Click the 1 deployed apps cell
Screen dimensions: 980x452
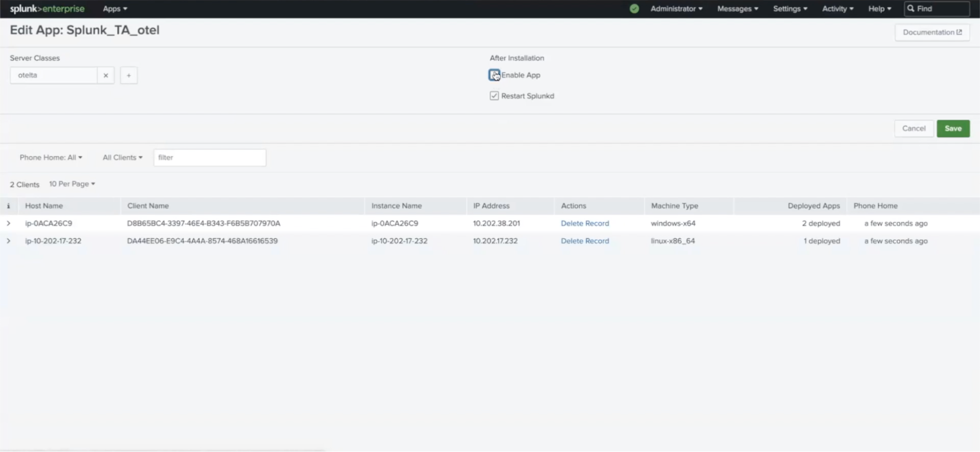point(822,241)
